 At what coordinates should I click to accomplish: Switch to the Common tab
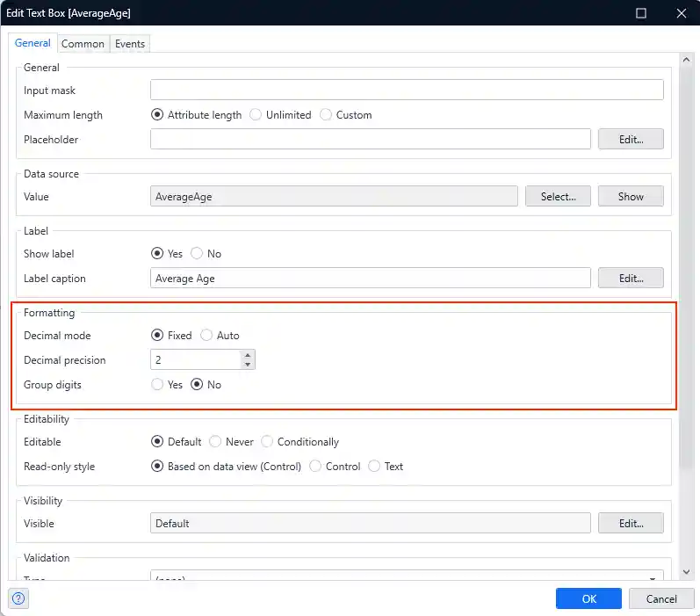coord(83,43)
